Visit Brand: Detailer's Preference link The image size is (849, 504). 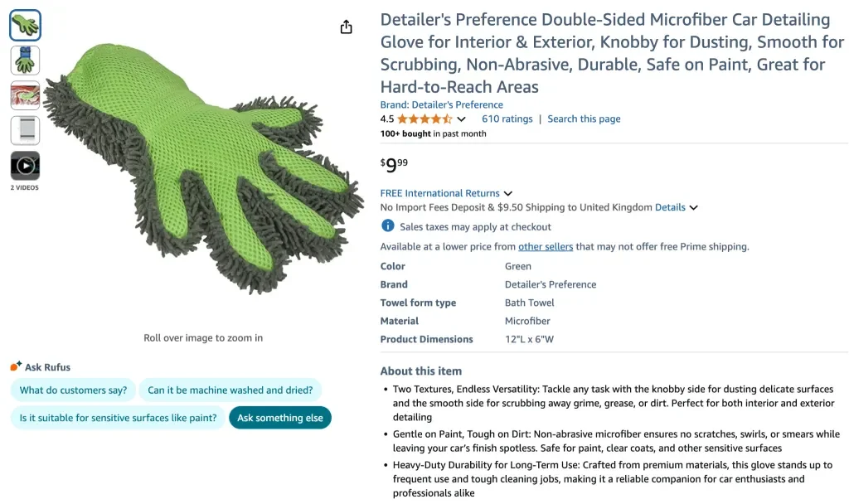click(441, 104)
